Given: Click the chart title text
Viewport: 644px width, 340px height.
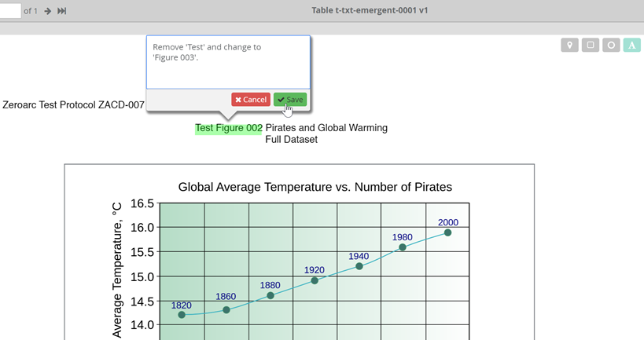Looking at the screenshot, I should (315, 187).
